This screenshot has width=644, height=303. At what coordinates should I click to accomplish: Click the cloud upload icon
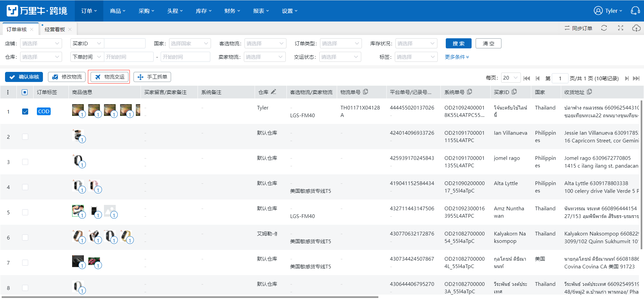coord(636,28)
